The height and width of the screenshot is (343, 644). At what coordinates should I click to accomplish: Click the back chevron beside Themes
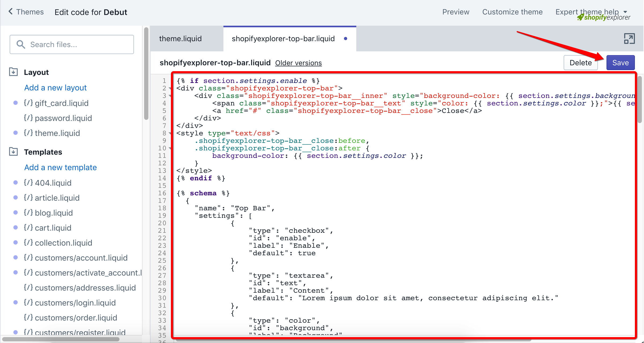10,12
